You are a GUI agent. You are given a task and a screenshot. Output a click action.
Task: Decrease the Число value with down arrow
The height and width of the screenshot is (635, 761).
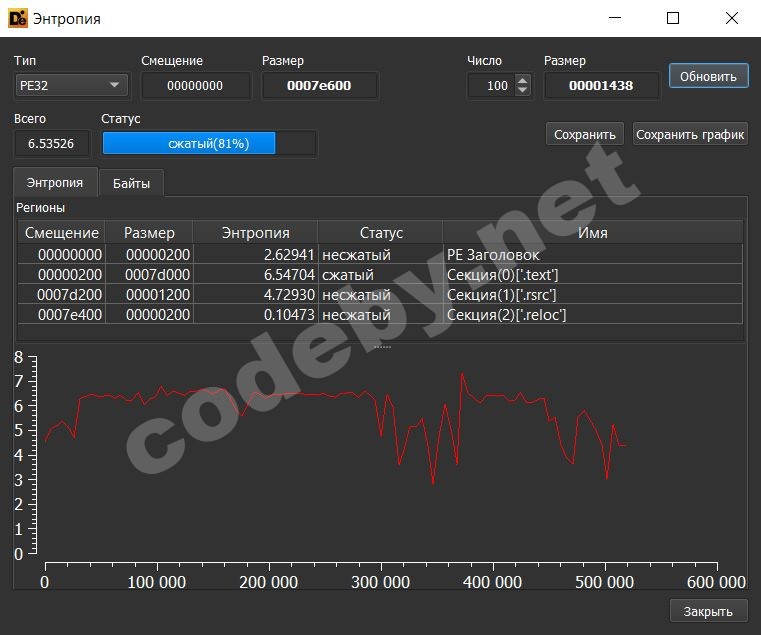pyautogui.click(x=522, y=91)
